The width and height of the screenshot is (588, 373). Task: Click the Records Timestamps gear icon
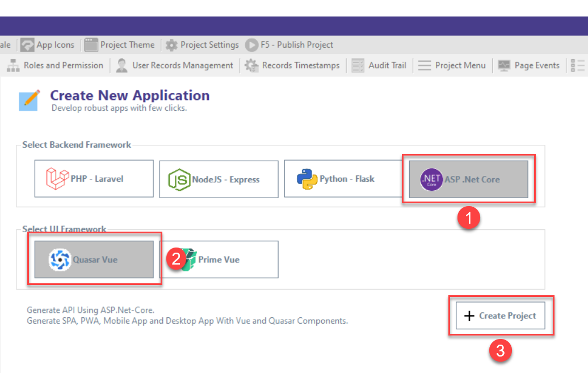click(251, 66)
